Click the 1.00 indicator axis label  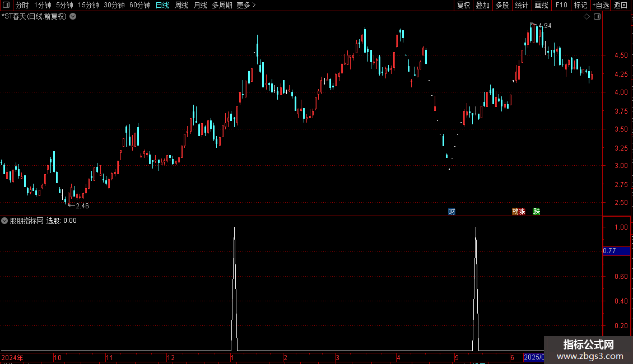621,227
